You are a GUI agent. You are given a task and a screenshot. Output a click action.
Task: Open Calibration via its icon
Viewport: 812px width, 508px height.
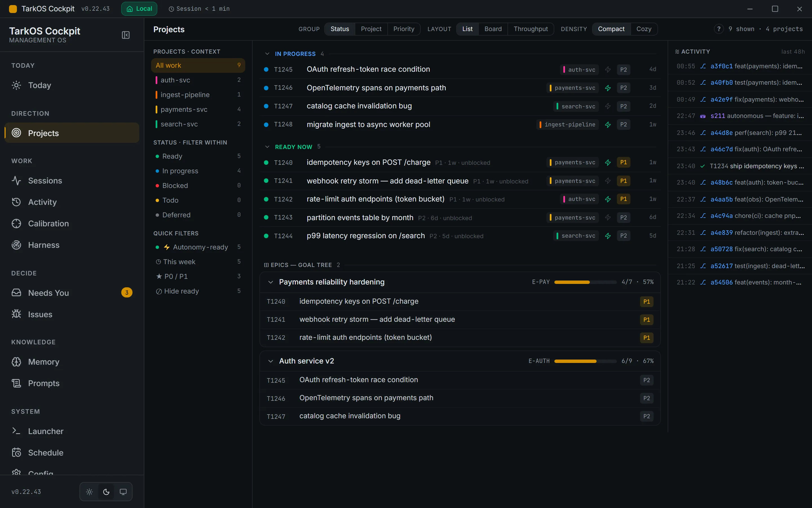(16, 224)
